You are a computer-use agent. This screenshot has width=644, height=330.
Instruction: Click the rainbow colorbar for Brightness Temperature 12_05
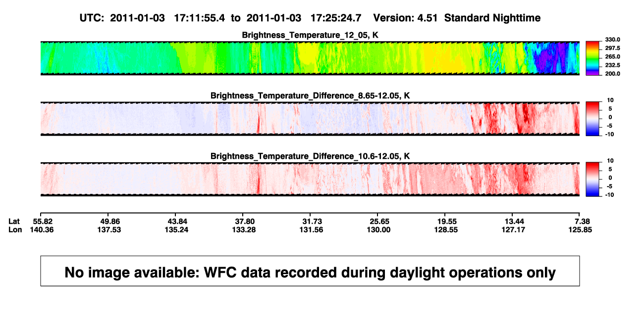coord(592,58)
